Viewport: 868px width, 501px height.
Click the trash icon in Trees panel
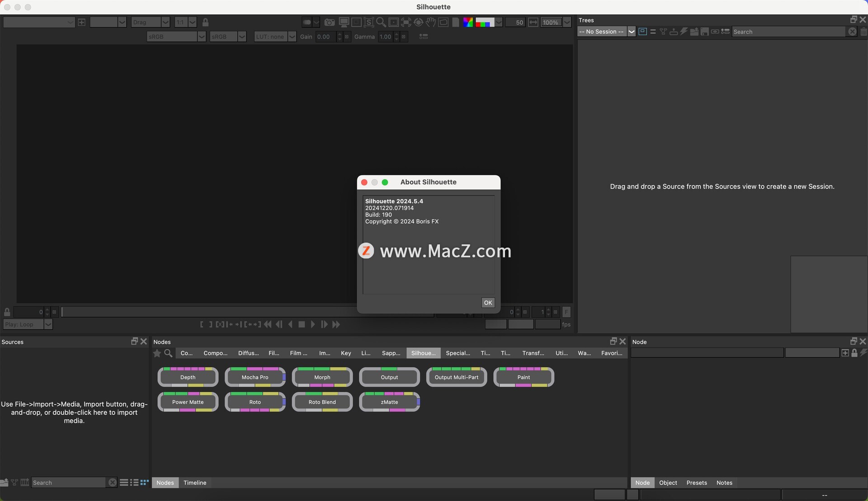click(x=863, y=32)
